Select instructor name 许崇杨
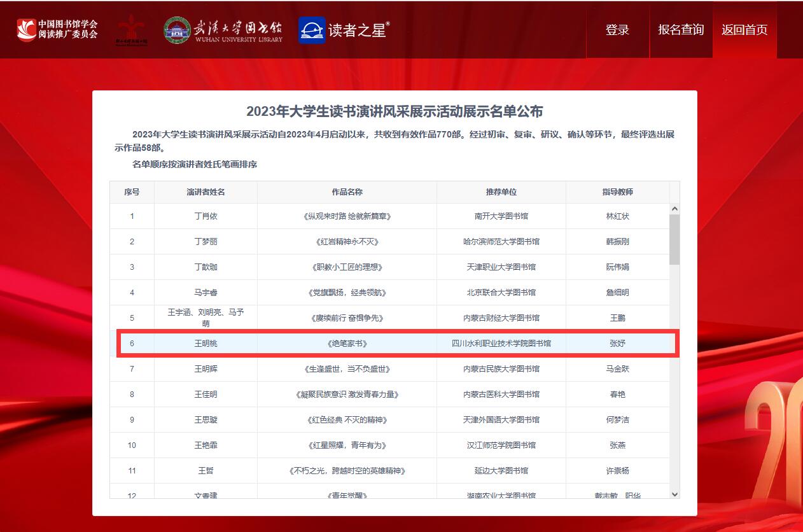 click(618, 471)
